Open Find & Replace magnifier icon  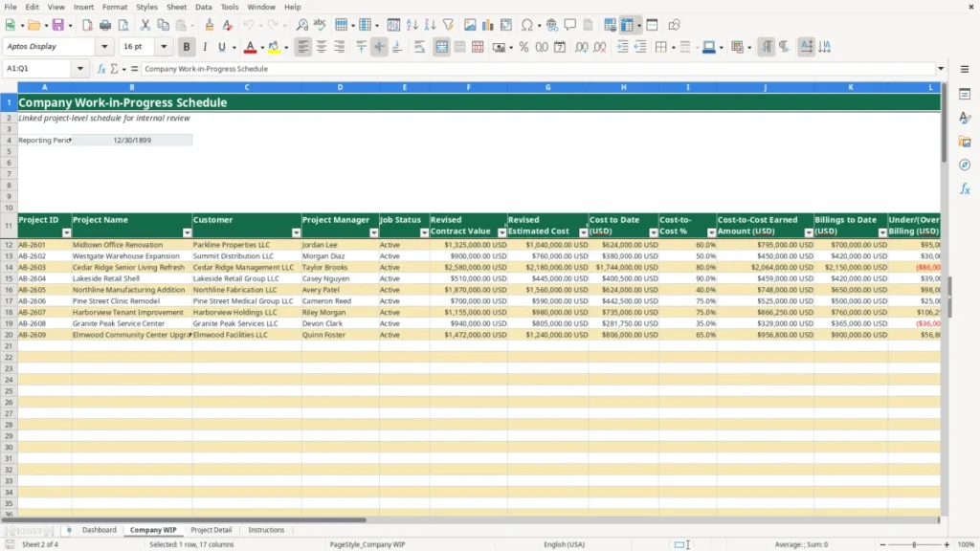(301, 25)
